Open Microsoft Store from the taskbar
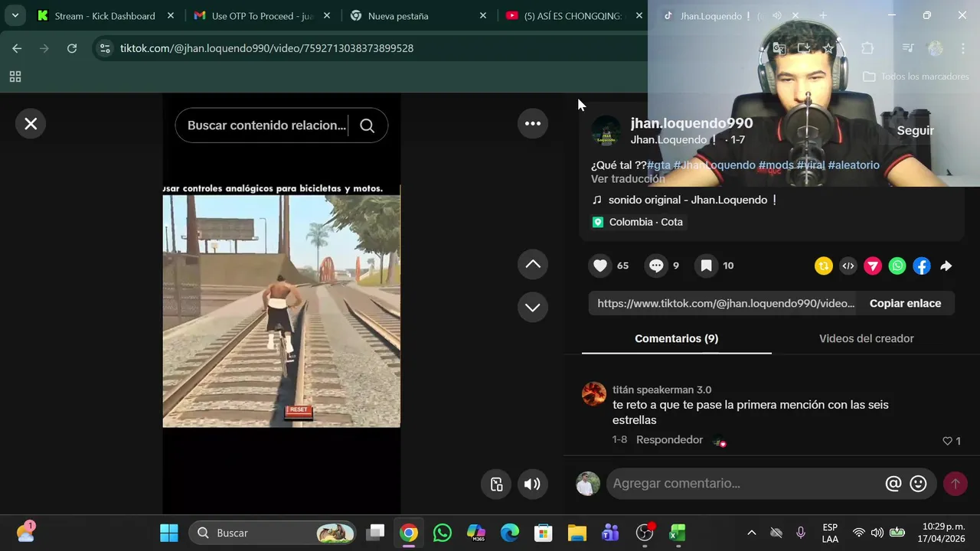980x551 pixels. (x=543, y=533)
